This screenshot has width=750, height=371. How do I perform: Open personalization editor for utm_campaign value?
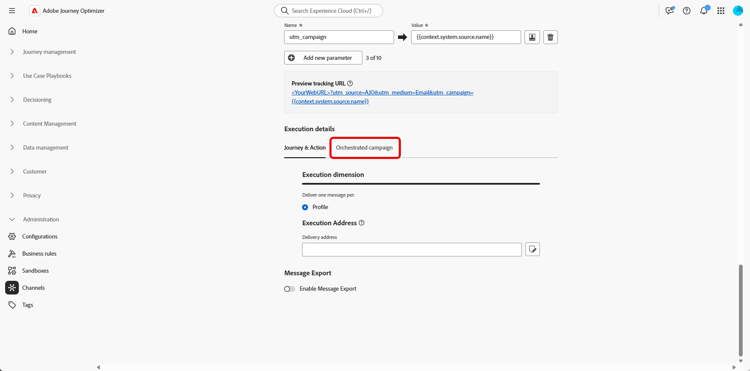click(532, 37)
